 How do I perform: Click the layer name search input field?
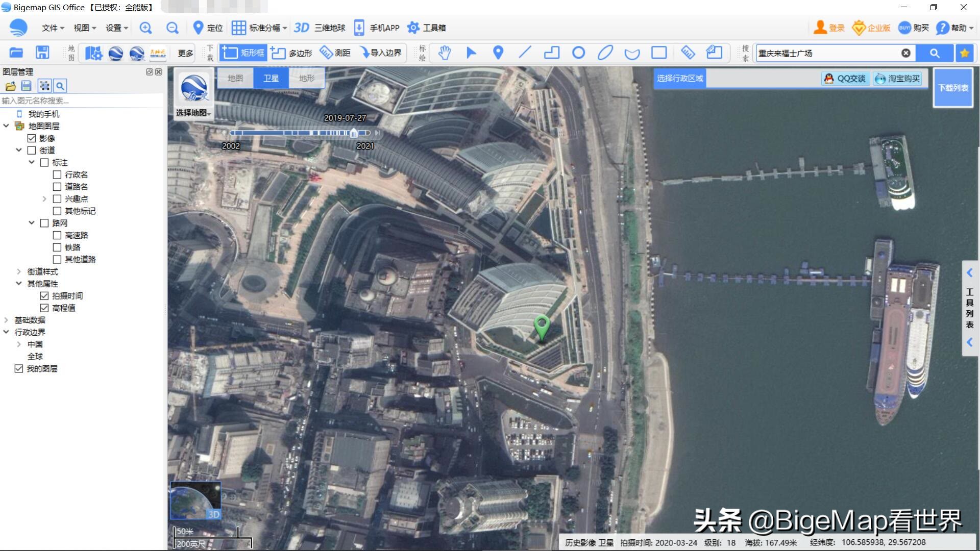pos(82,101)
